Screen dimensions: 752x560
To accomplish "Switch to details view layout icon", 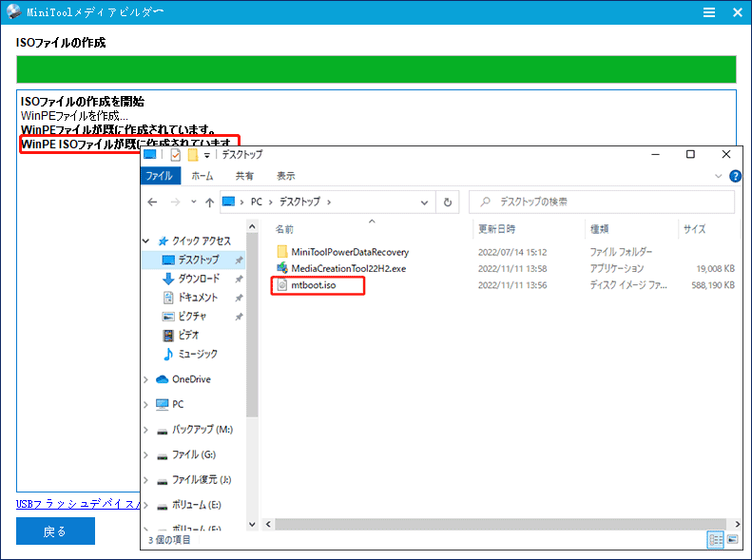I will tap(716, 540).
